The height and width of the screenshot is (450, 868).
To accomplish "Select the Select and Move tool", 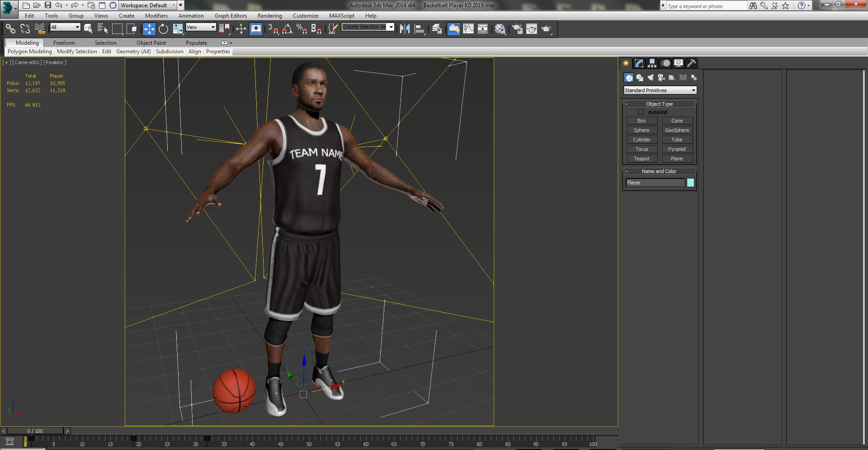I will click(x=149, y=29).
